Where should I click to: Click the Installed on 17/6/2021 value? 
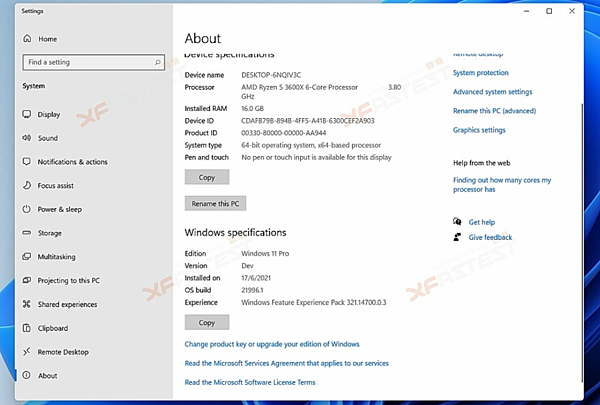click(x=256, y=278)
